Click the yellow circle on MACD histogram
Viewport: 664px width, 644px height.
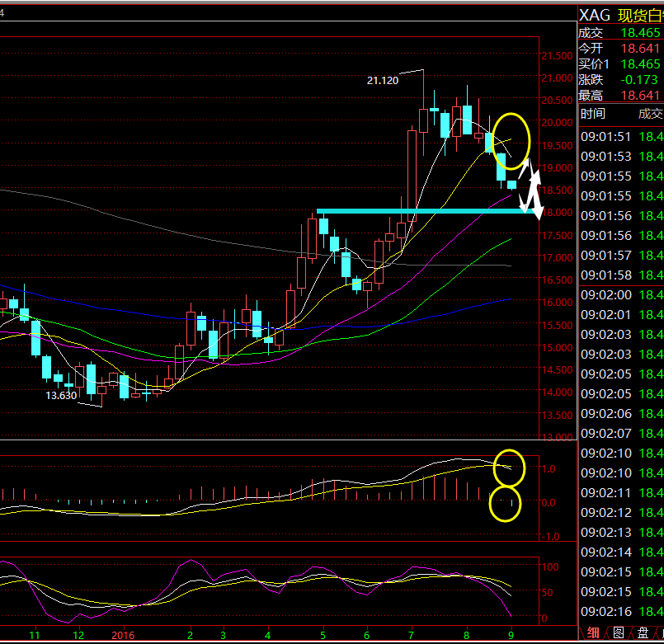(505, 504)
